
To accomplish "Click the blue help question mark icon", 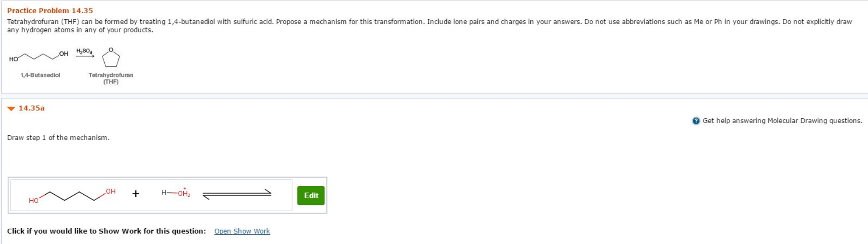I will [696, 121].
